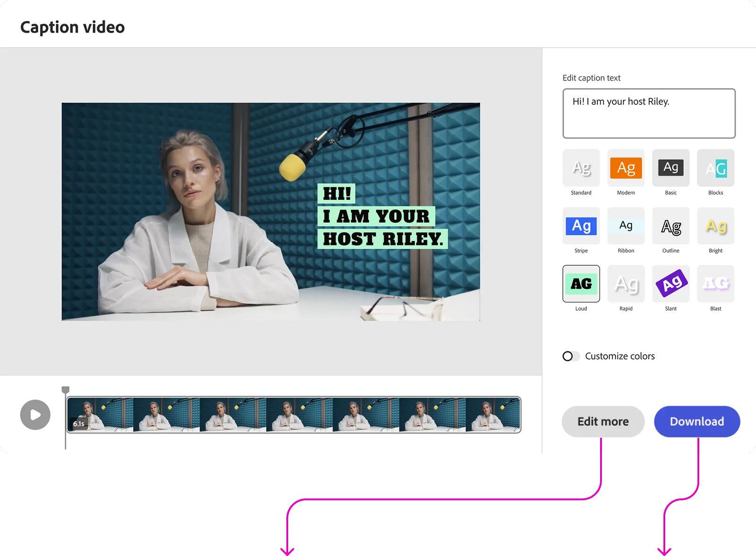756x556 pixels.
Task: Click the caption text on video preview
Action: click(382, 217)
